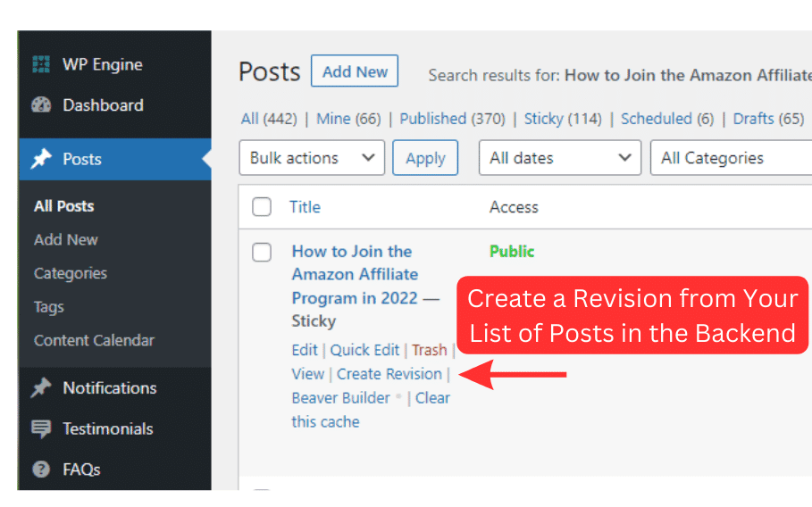Click the Add New button beside Posts

tap(355, 71)
